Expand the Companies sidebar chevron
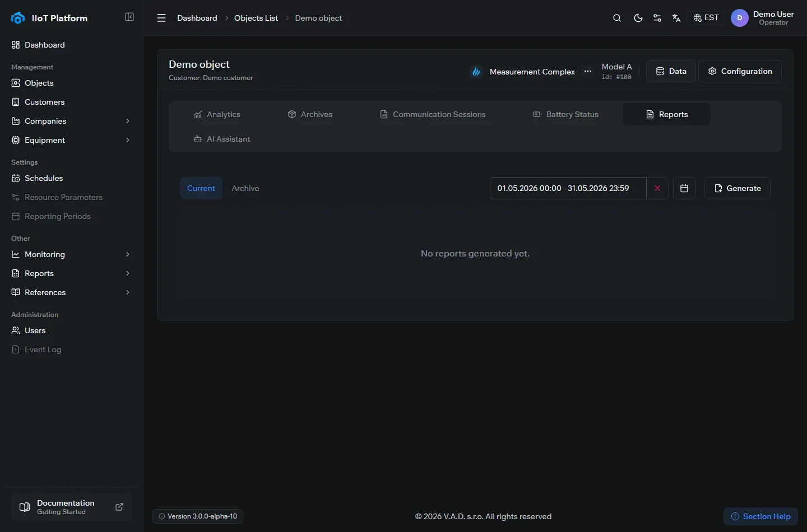 [128, 121]
